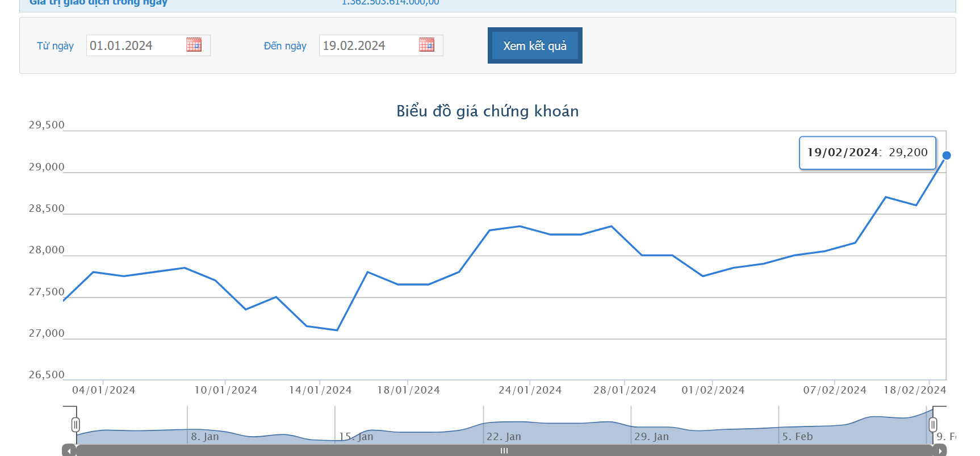Click the Từ ngày label
Screen dimensions: 980x456
55,46
